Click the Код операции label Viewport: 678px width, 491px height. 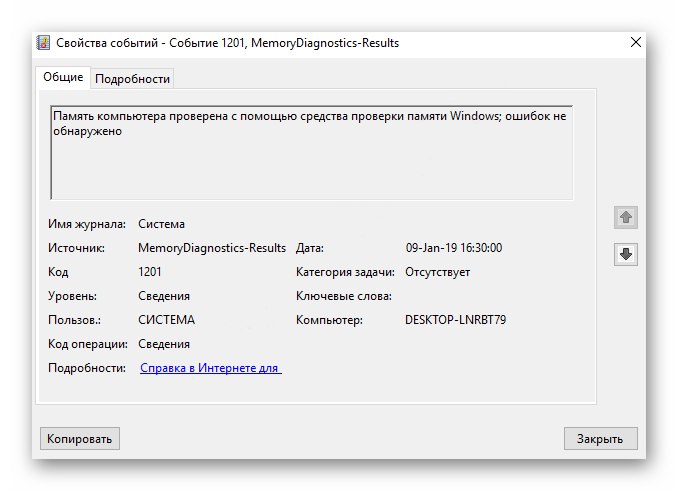click(x=88, y=344)
